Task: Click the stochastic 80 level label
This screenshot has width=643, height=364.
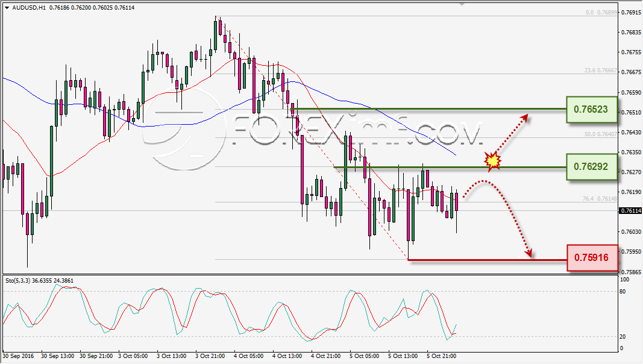Action: [x=623, y=292]
